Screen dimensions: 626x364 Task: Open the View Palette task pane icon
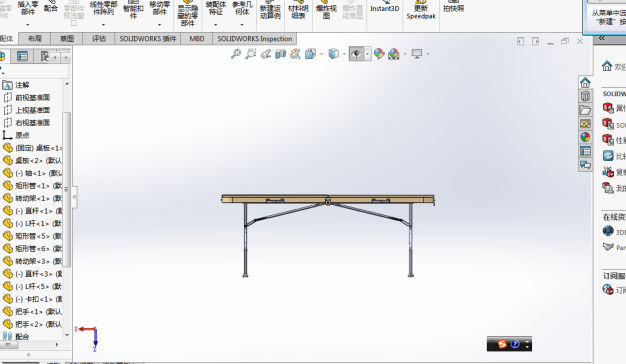coord(585,124)
